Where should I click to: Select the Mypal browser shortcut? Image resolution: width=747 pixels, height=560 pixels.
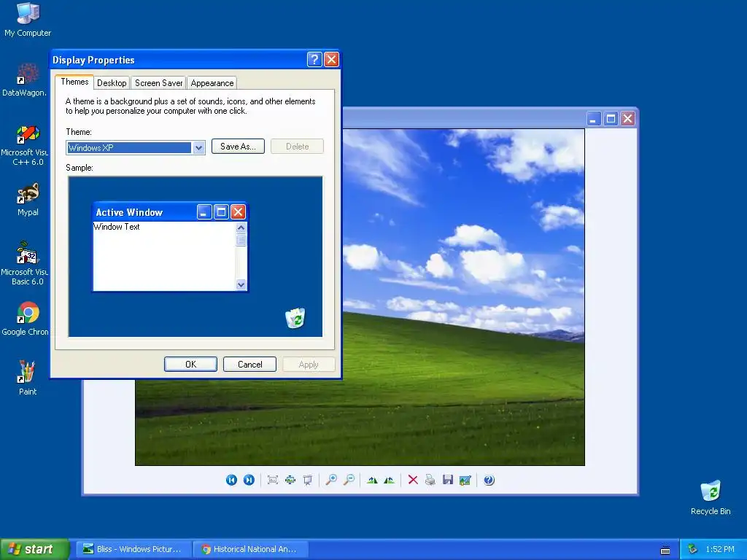pyautogui.click(x=28, y=200)
